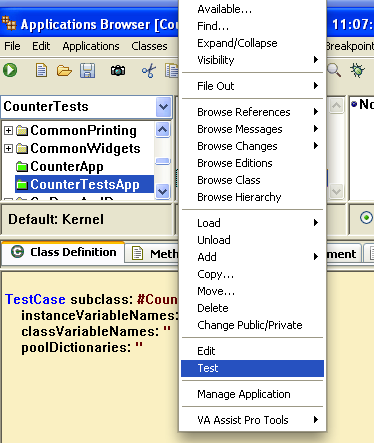
Task: Click the green Run toolbar icon
Action: (x=10, y=70)
